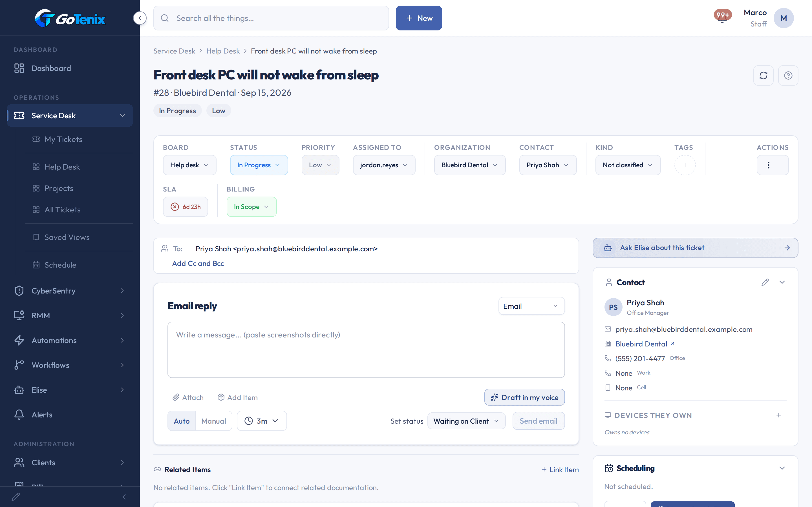Viewport: 812px width, 507px height.
Task: Add a tag with the plus circle
Action: (x=685, y=165)
